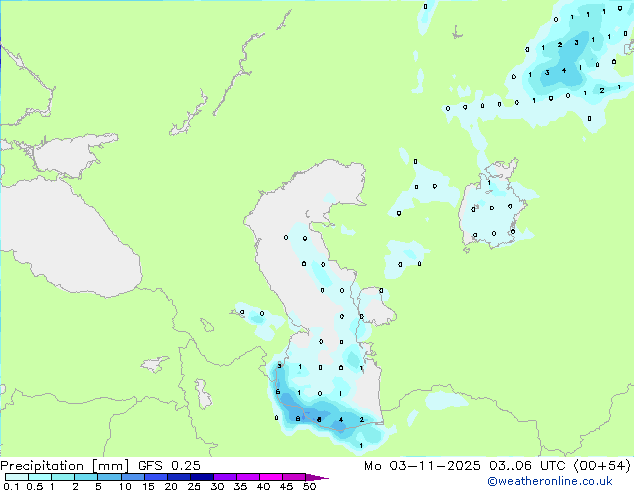Image resolution: width=634 pixels, height=490 pixels.
Task: Pick the legend swatch between 1 and 2
Action: point(63,477)
